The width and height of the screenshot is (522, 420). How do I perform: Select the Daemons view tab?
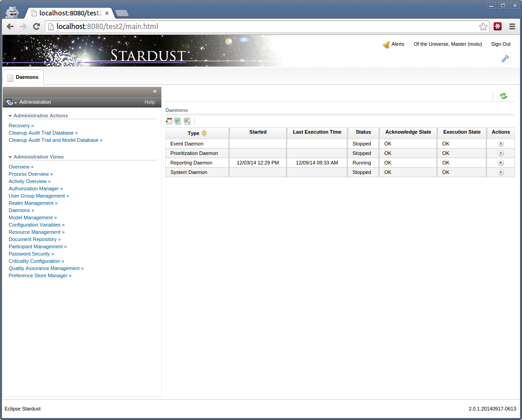tap(23, 77)
